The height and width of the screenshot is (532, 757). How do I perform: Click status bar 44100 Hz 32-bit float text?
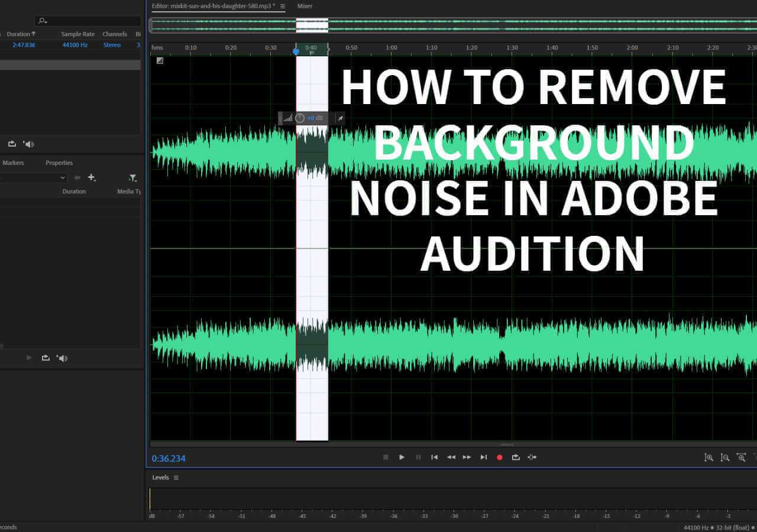[716, 527]
